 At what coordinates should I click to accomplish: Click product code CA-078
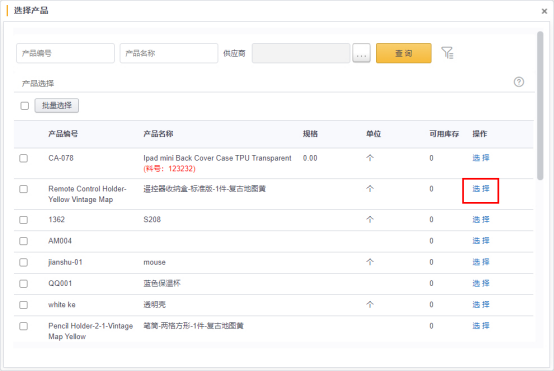(x=61, y=158)
